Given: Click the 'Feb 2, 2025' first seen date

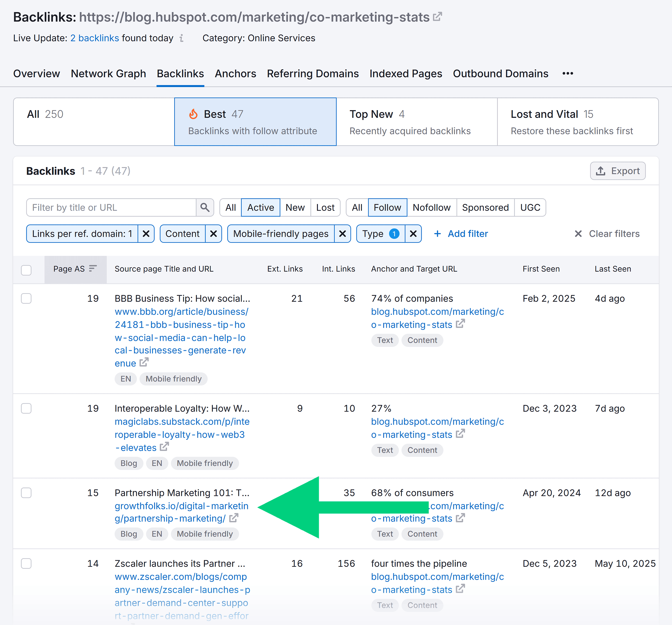Looking at the screenshot, I should tap(549, 299).
